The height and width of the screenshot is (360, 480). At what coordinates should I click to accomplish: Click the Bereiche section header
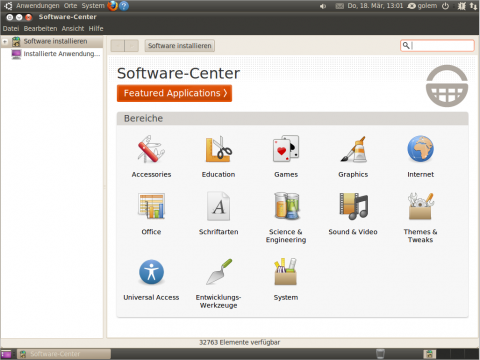pos(292,119)
